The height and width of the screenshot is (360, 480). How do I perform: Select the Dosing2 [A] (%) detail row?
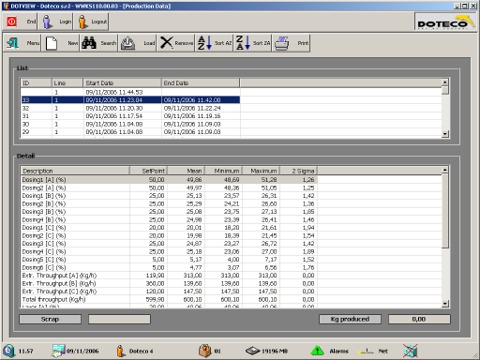[169, 188]
